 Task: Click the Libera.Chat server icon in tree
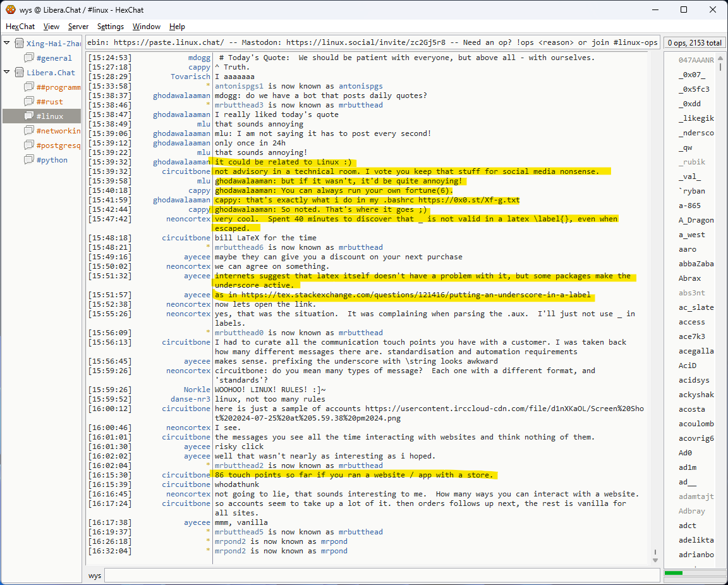19,73
